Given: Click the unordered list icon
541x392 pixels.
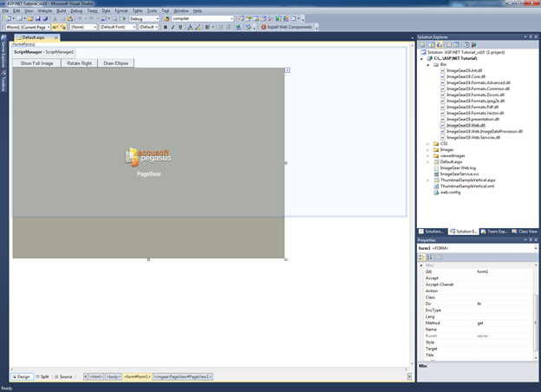Looking at the screenshot, I should (x=221, y=27).
